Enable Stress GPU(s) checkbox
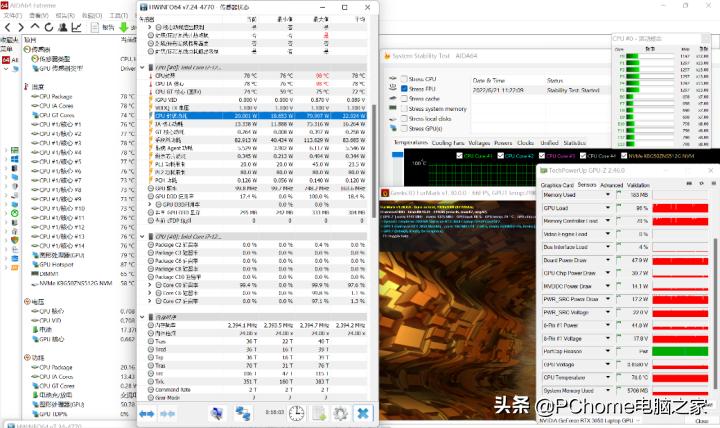The width and height of the screenshot is (720, 428). pos(404,129)
